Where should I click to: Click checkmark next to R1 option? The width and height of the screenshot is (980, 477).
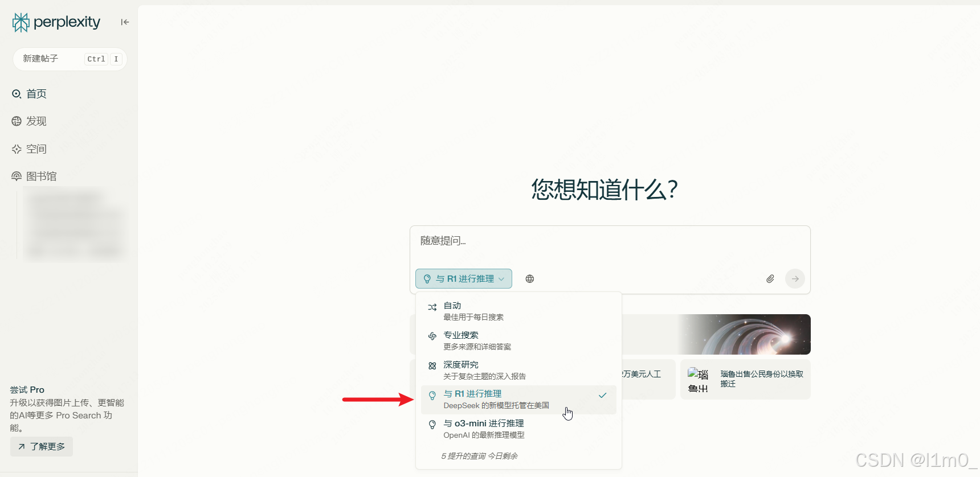603,395
